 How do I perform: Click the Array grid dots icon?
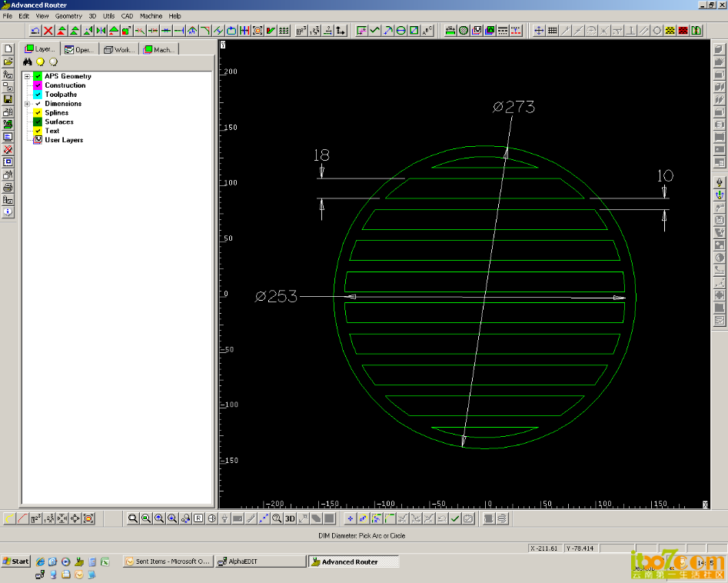pyautogui.click(x=284, y=31)
